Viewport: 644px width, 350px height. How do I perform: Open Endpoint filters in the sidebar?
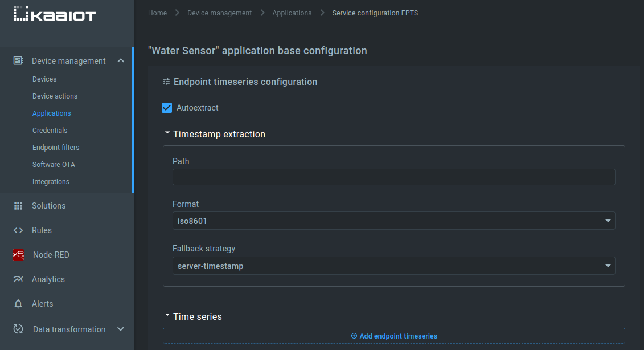pyautogui.click(x=56, y=147)
